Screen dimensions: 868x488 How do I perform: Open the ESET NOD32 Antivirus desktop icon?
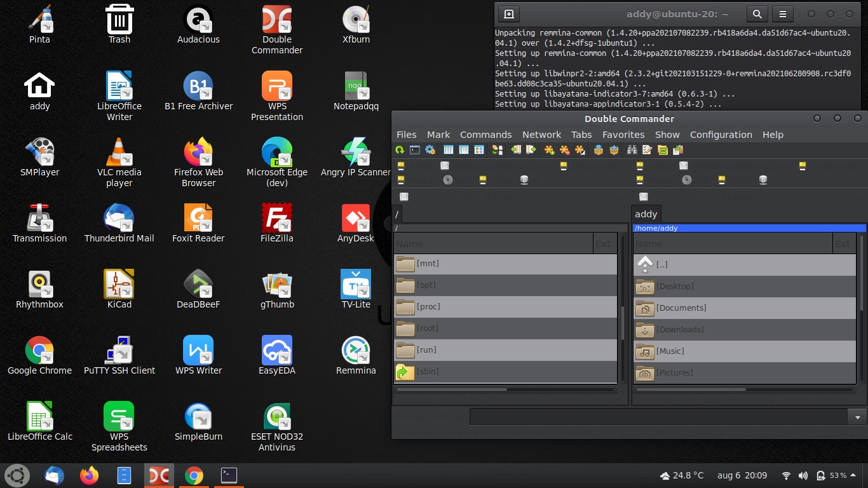pyautogui.click(x=277, y=428)
